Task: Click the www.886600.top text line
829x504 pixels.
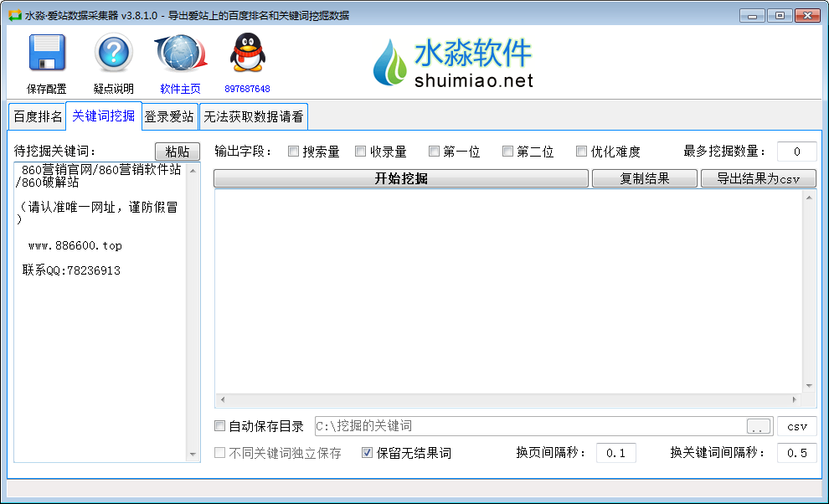Action: 75,245
